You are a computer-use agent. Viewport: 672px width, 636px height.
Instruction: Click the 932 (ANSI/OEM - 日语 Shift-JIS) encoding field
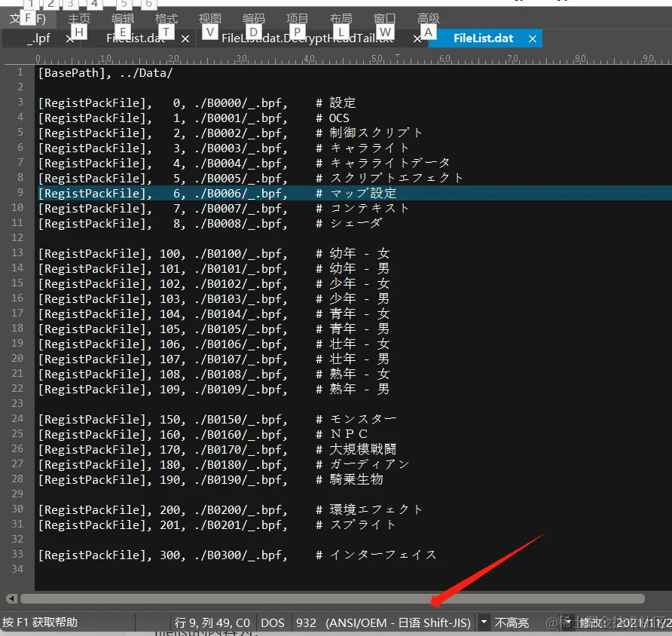[383, 622]
